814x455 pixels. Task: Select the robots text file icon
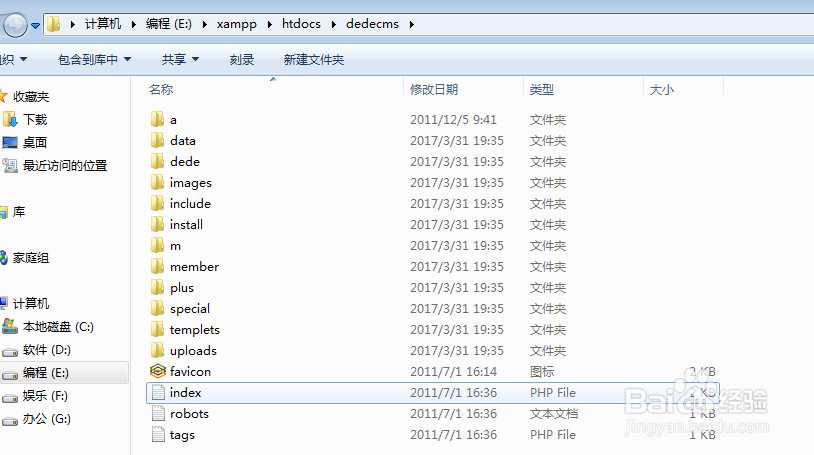tap(158, 413)
